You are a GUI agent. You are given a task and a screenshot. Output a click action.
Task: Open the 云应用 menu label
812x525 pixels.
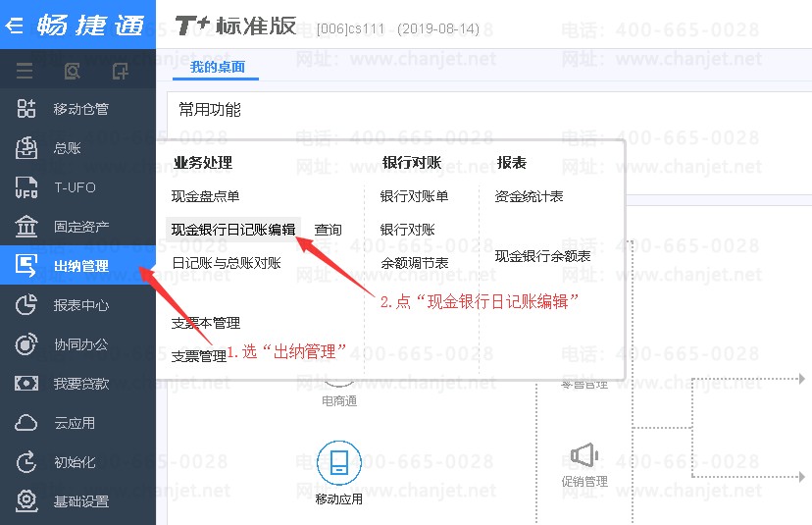coord(75,423)
